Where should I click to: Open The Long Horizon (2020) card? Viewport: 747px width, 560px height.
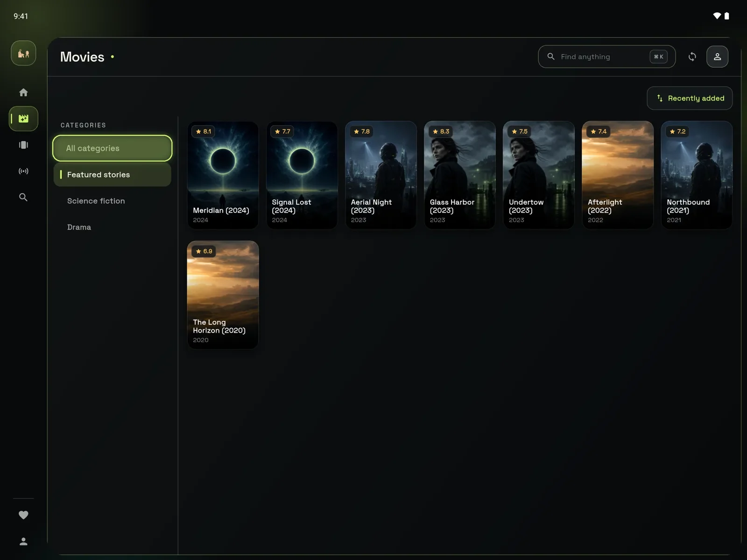223,295
